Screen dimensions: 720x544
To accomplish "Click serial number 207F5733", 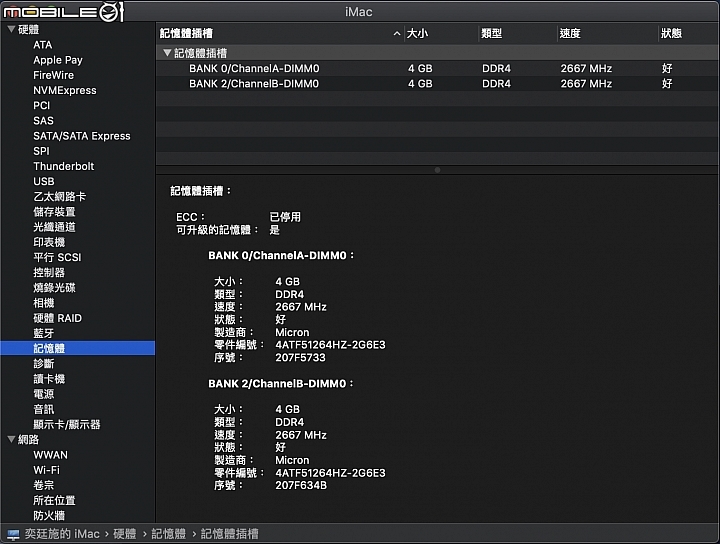I will click(x=300, y=358).
